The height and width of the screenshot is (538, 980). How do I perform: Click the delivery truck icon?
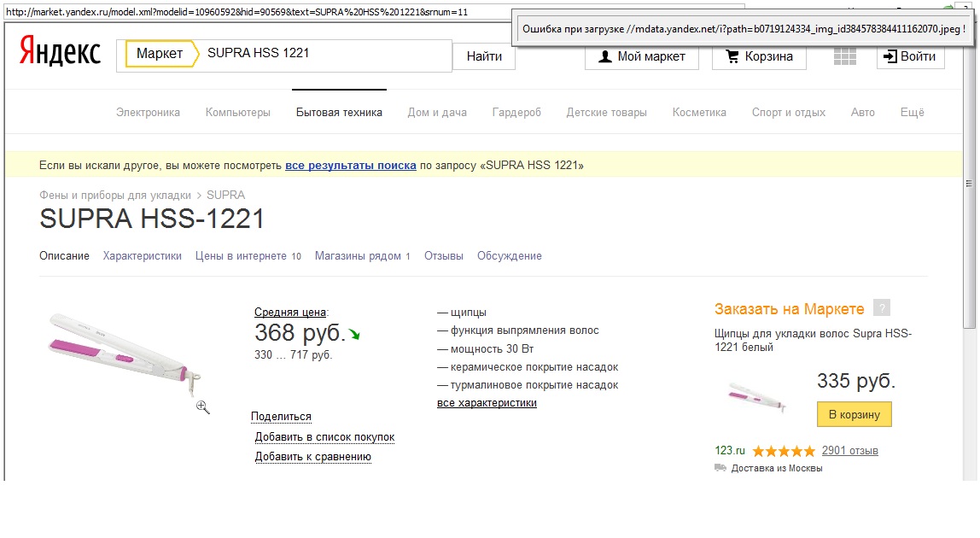[x=720, y=468]
